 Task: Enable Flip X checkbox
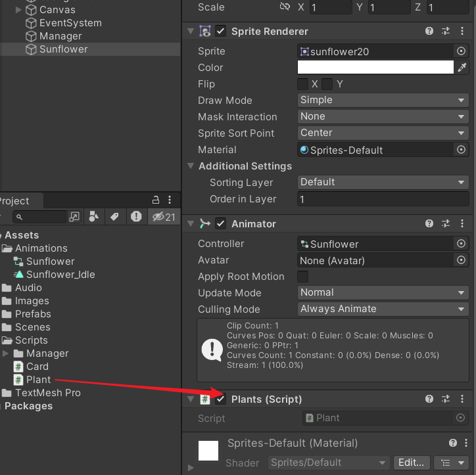[302, 84]
